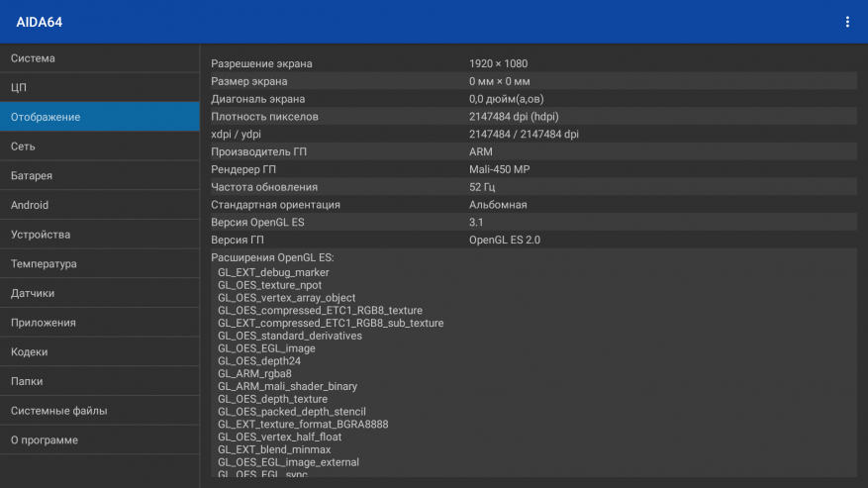The height and width of the screenshot is (488, 868).
Task: Go to the Папки category
Action: (99, 381)
